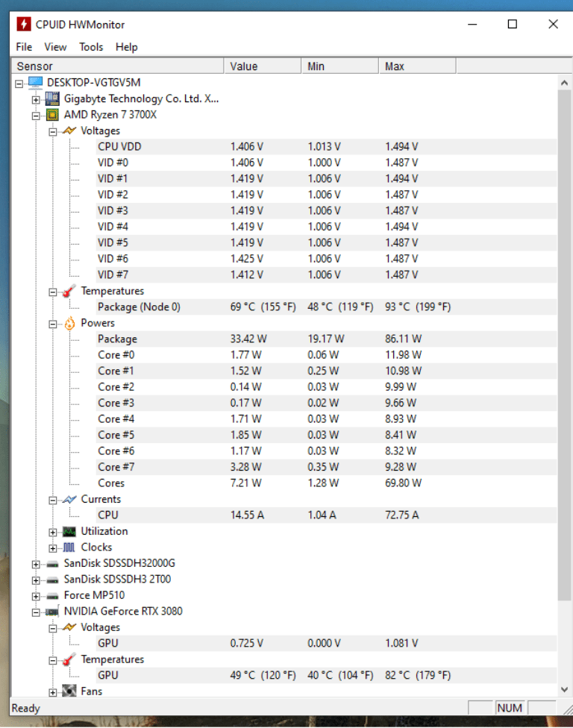Select the Core #4 power row
The image size is (573, 728).
(327, 418)
